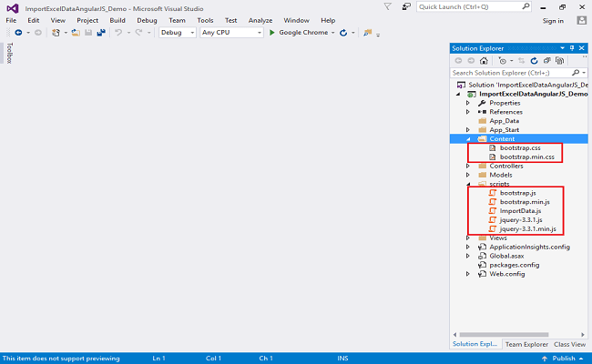Click the Solution Explorer Refresh icon
The width and height of the screenshot is (592, 364).
pos(534,61)
